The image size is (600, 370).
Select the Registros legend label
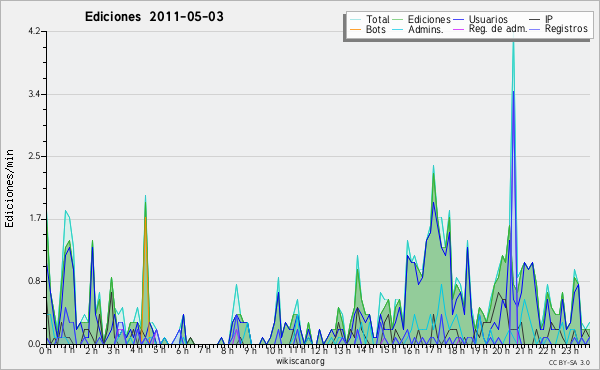(566, 29)
